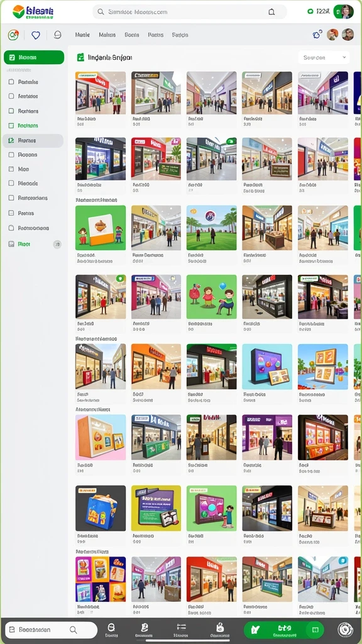Click the chevron arrow on sort dropdown
The image size is (362, 644).
344,57
